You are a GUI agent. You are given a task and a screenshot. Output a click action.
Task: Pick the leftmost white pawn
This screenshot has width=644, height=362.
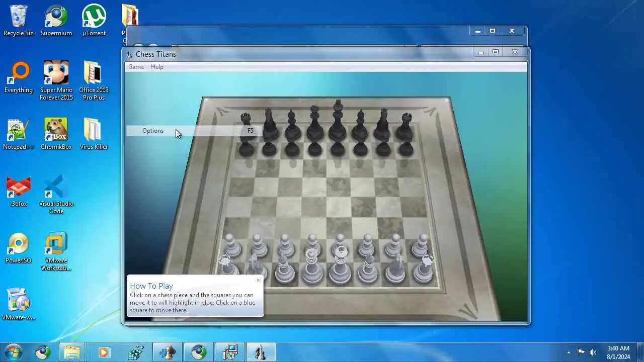231,245
